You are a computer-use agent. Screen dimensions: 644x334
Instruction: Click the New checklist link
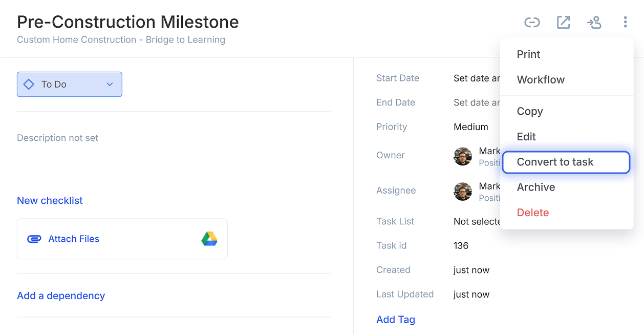click(x=50, y=200)
